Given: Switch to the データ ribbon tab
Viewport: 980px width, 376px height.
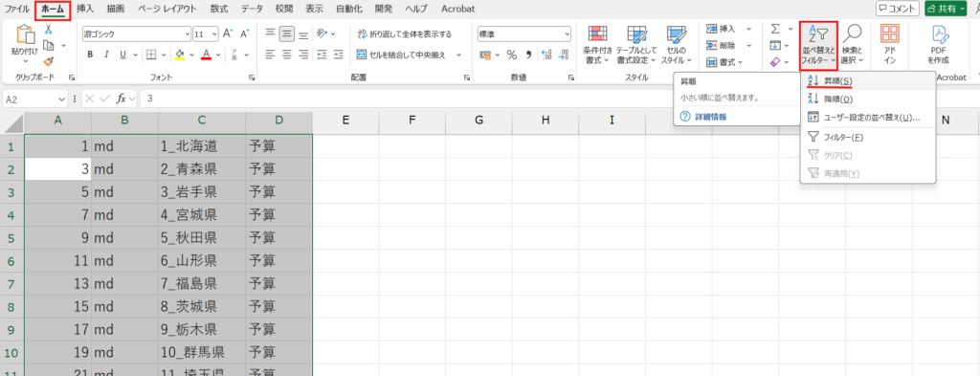Looking at the screenshot, I should 252,9.
